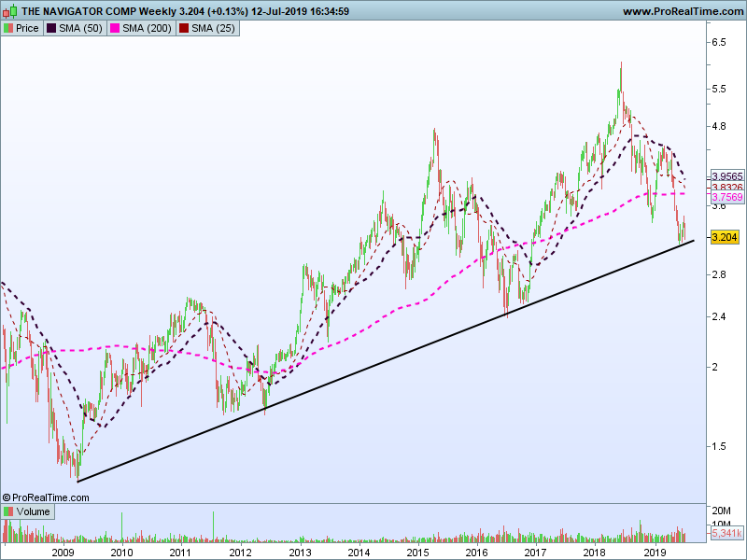747x560 pixels.
Task: Click the chart title THE NAVIGATOR COMP Weekly
Action: (x=99, y=11)
